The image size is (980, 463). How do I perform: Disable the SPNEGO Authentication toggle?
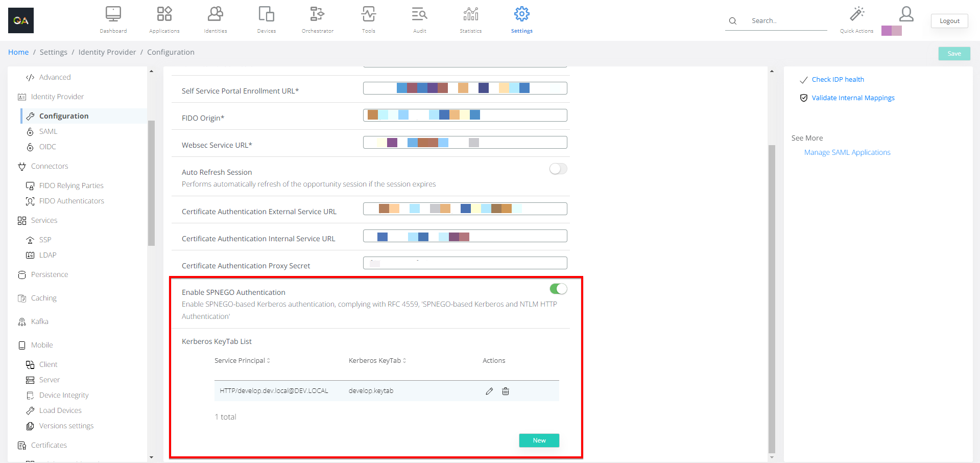click(x=558, y=289)
